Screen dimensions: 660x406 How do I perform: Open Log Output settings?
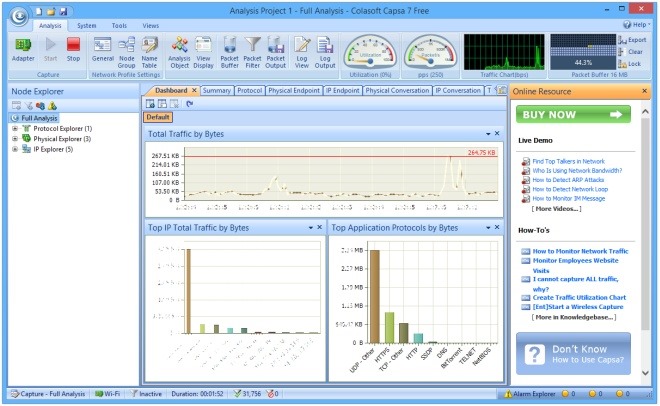(x=325, y=53)
